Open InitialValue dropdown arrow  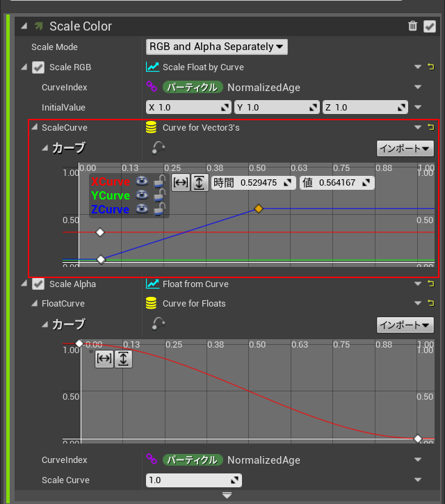click(418, 107)
